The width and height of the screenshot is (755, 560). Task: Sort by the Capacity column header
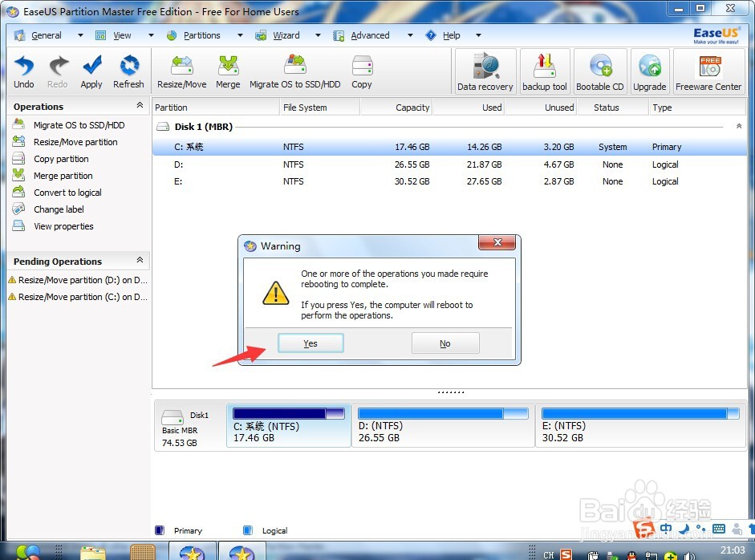(x=396, y=108)
